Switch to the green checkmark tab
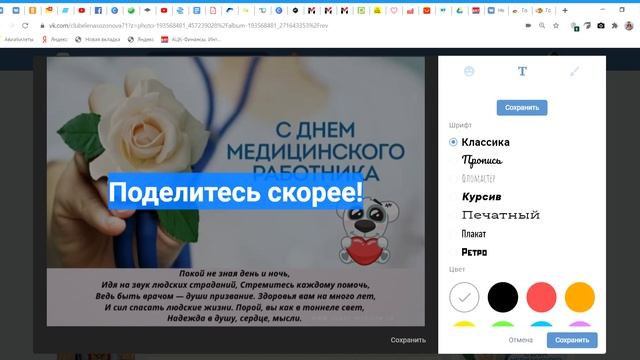Screen dimensions: 640x360 click(131, 10)
